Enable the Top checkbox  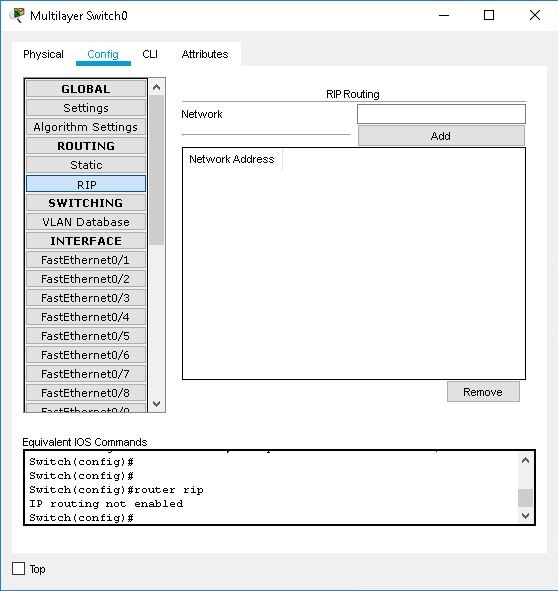coord(18,569)
